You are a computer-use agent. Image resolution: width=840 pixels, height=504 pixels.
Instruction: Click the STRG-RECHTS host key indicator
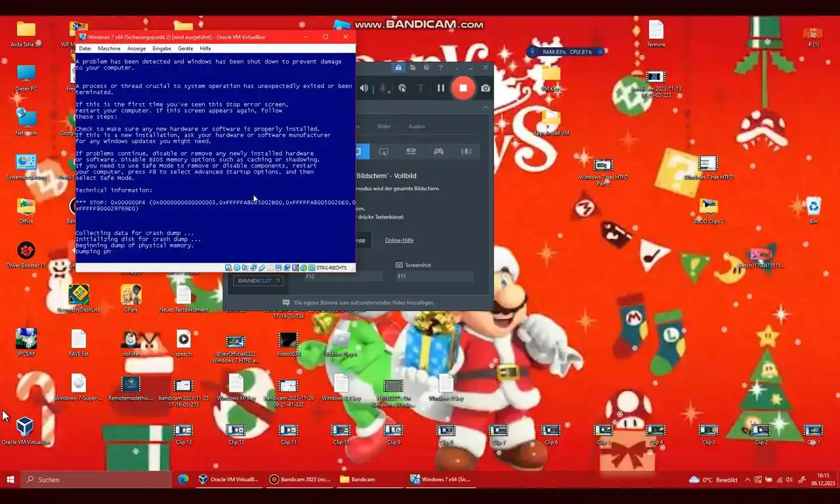click(331, 268)
